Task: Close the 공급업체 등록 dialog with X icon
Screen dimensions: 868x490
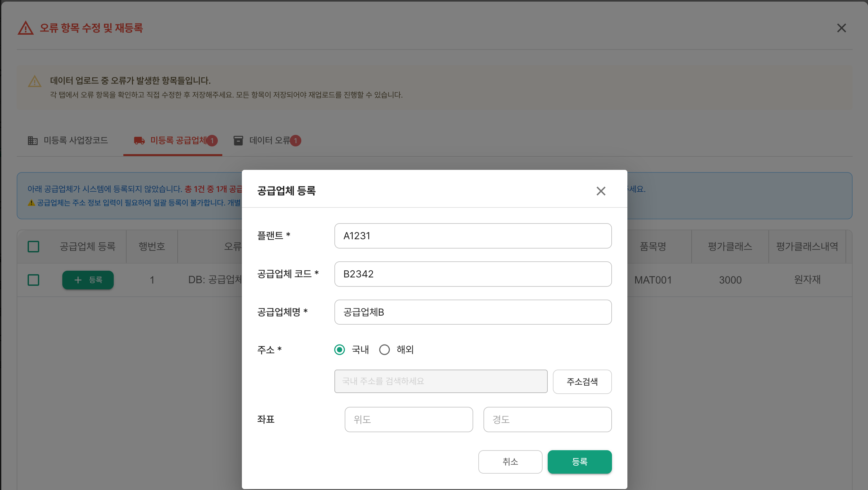Action: [x=600, y=191]
